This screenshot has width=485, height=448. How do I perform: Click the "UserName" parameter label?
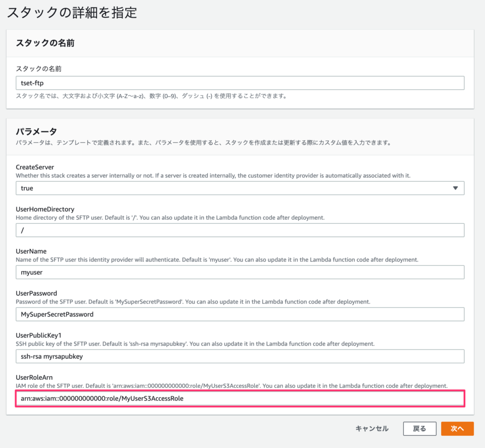(x=31, y=251)
